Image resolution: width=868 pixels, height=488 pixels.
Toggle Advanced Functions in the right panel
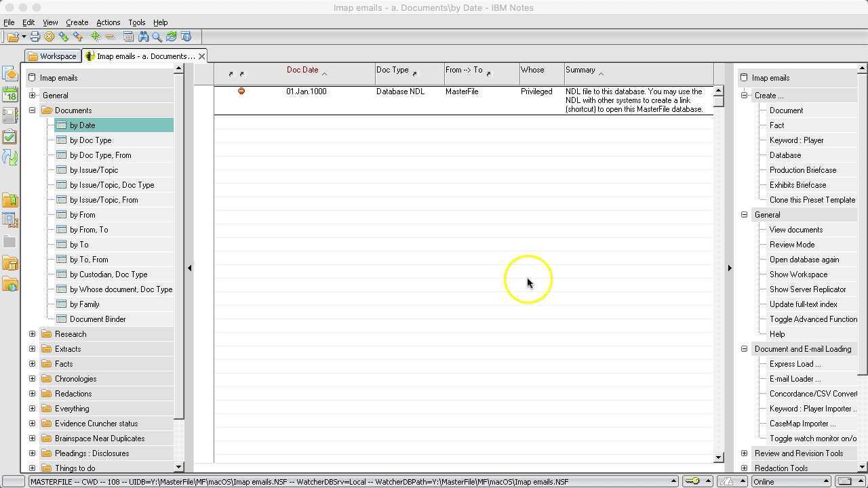point(813,319)
